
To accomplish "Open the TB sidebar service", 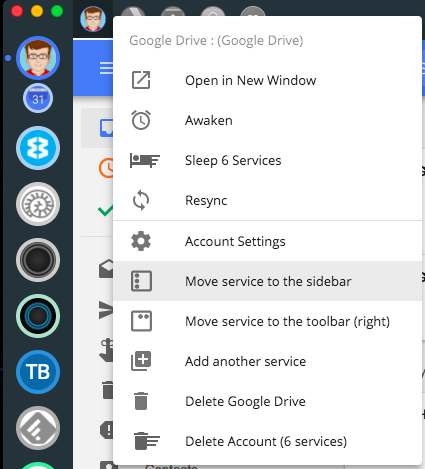I will 38,372.
